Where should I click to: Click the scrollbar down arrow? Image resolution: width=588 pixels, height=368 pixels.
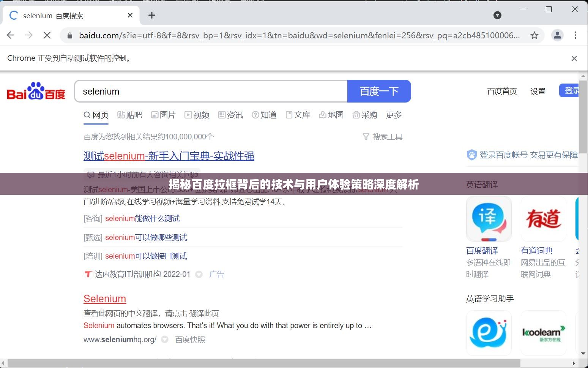click(583, 353)
